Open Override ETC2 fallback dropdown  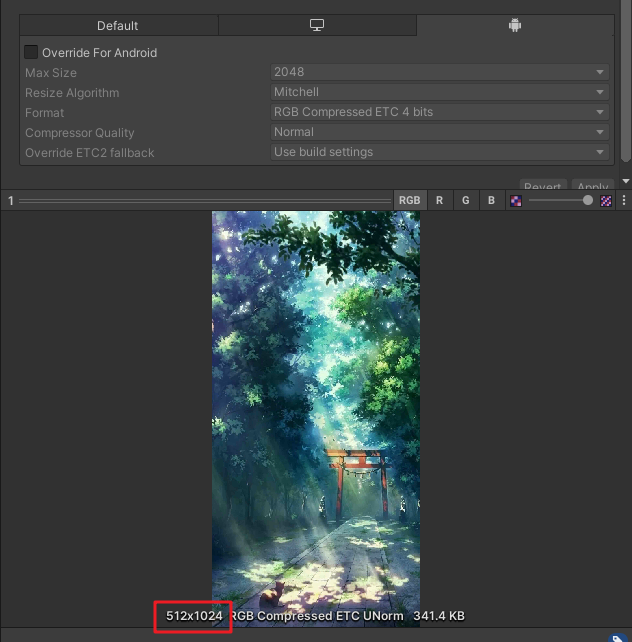point(440,152)
